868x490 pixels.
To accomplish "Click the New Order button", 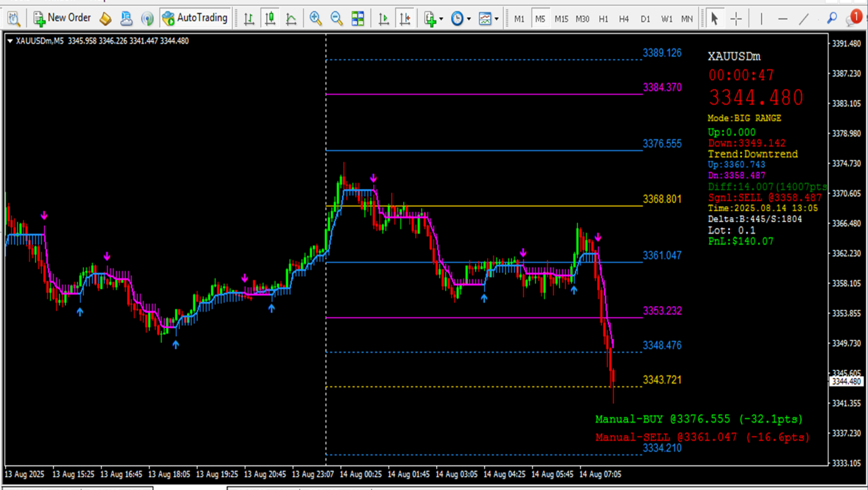I will pos(62,18).
